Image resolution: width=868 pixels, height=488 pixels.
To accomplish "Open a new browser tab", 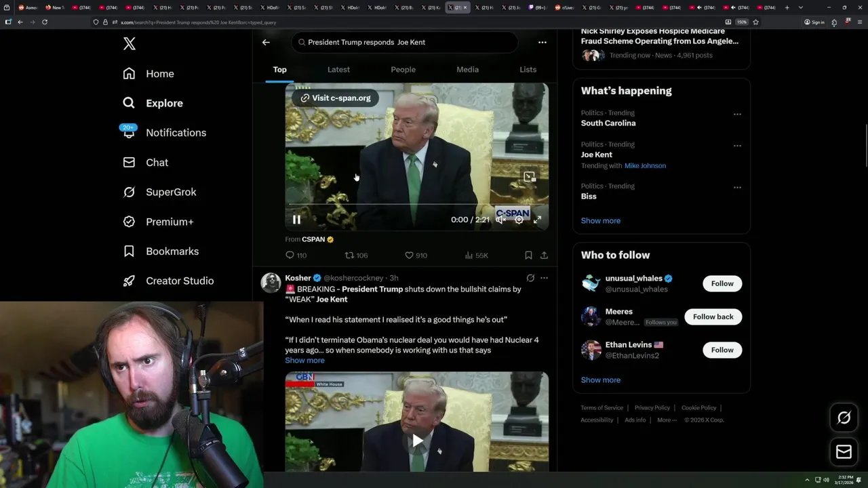I will point(787,7).
